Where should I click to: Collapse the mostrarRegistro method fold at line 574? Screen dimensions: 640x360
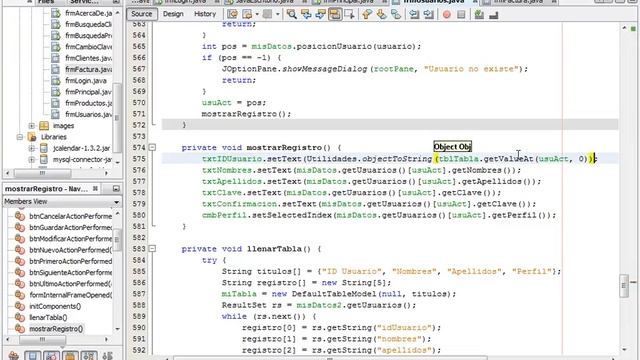[152, 147]
